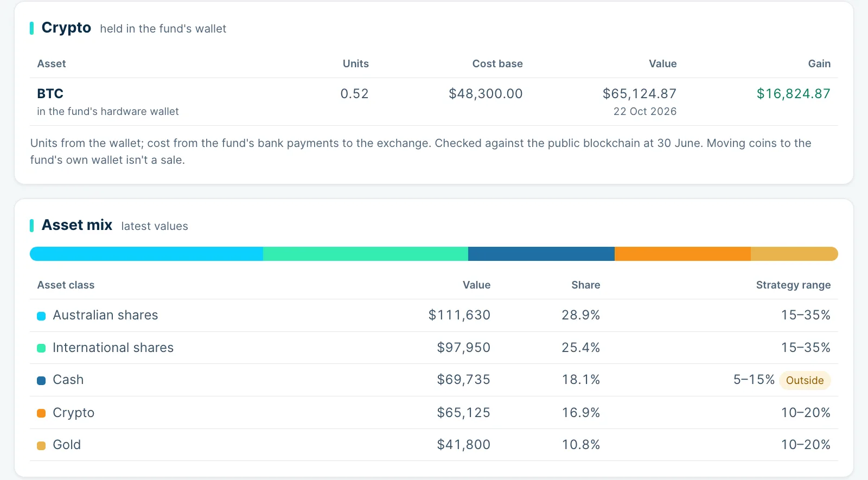Click Australian shares value $111,630
Image resolution: width=868 pixels, height=480 pixels.
[459, 315]
